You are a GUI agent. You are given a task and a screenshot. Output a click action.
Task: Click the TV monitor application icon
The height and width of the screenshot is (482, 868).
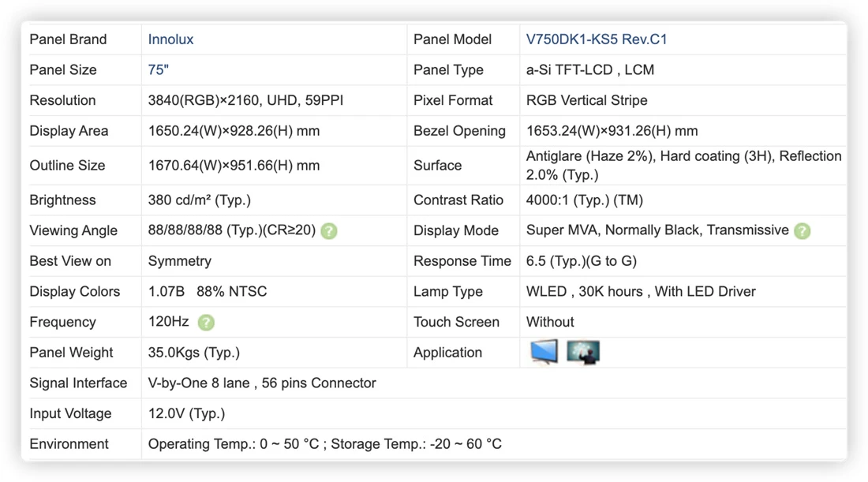[x=544, y=352]
